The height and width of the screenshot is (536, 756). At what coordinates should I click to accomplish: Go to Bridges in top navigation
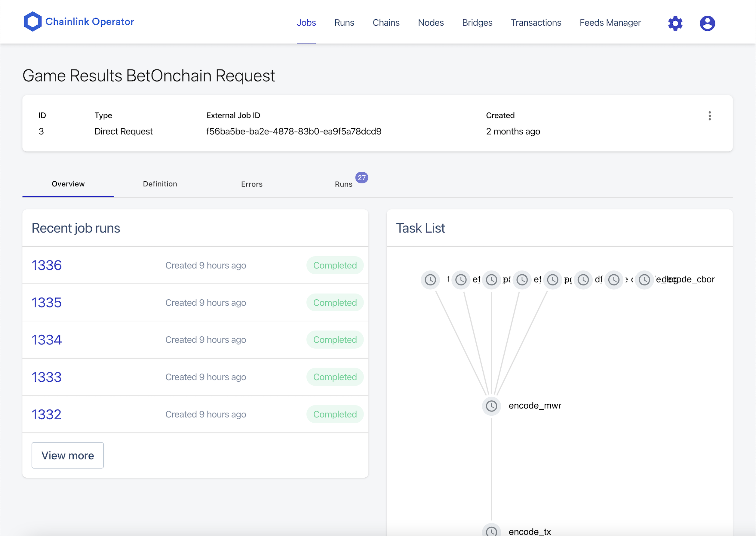point(477,23)
